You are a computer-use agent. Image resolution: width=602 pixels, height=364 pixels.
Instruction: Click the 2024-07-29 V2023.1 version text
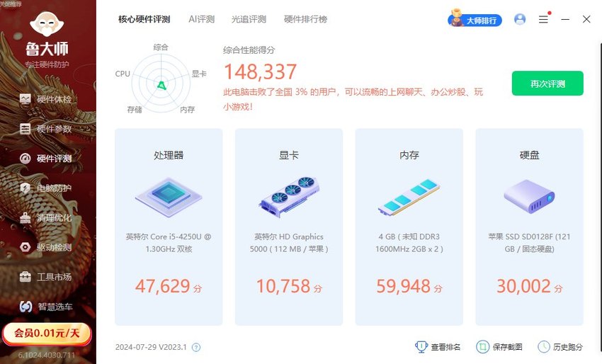(x=151, y=347)
